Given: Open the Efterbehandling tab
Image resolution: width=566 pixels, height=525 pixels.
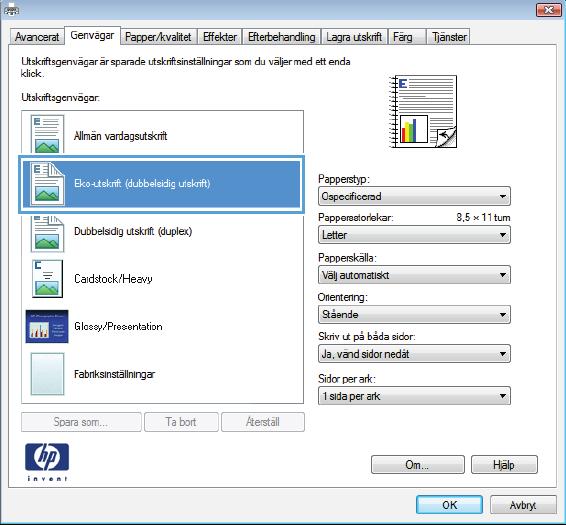Looking at the screenshot, I should pos(282,37).
